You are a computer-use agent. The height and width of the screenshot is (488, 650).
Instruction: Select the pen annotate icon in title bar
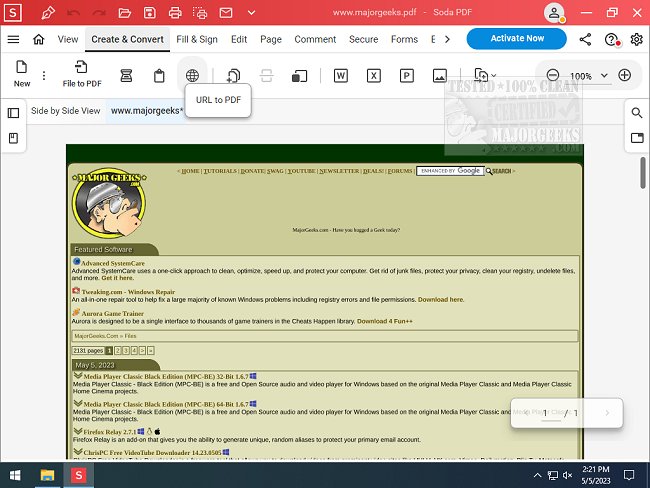[x=48, y=13]
